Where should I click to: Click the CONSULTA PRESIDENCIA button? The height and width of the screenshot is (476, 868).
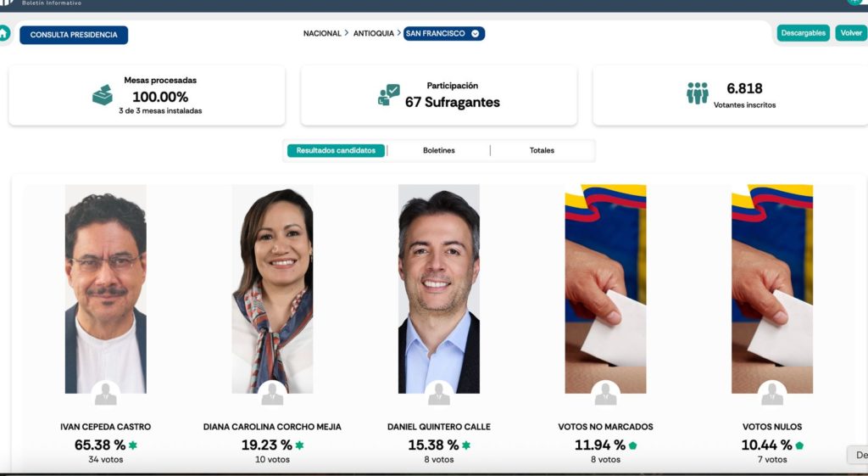pos(74,35)
